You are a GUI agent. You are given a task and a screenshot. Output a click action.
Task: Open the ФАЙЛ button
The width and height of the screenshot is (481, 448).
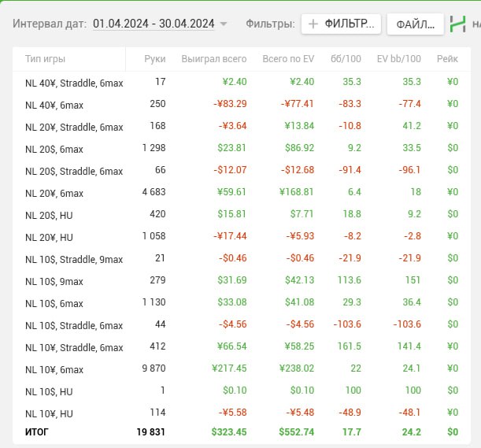(x=416, y=24)
